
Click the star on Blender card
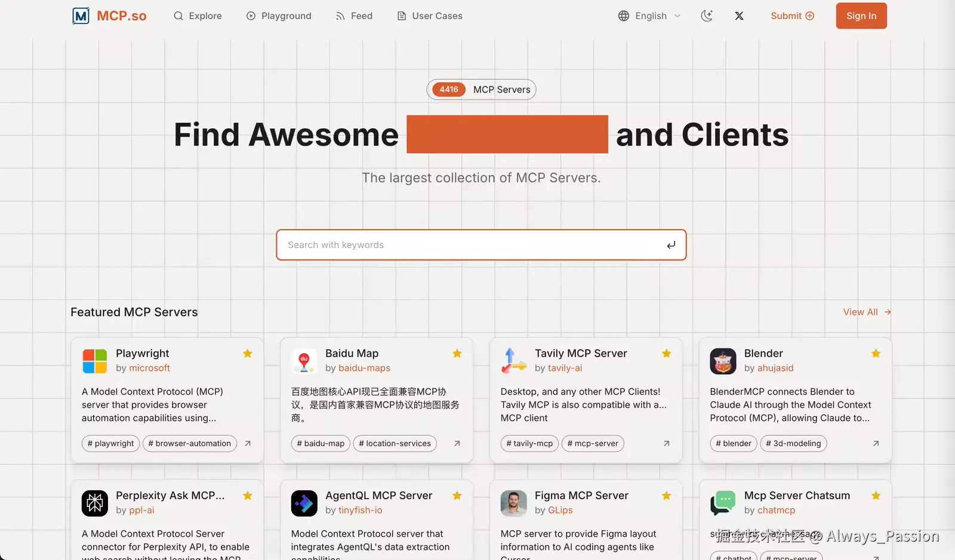pyautogui.click(x=876, y=354)
